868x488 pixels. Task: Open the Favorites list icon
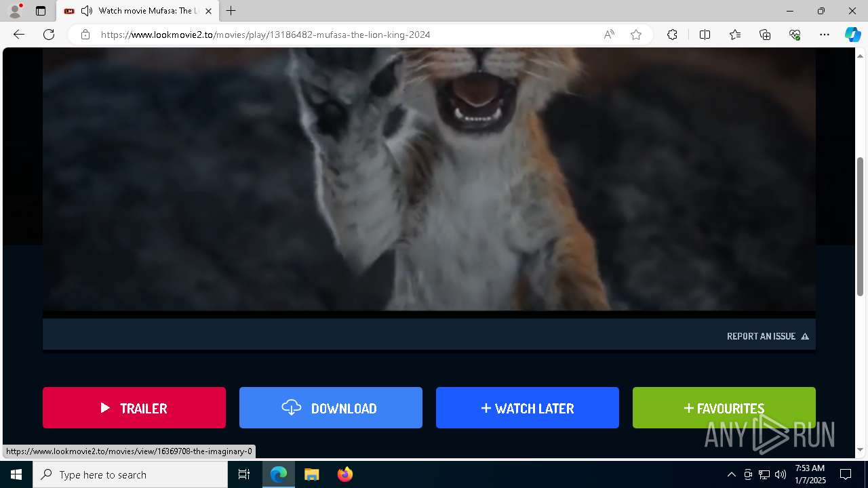(735, 35)
